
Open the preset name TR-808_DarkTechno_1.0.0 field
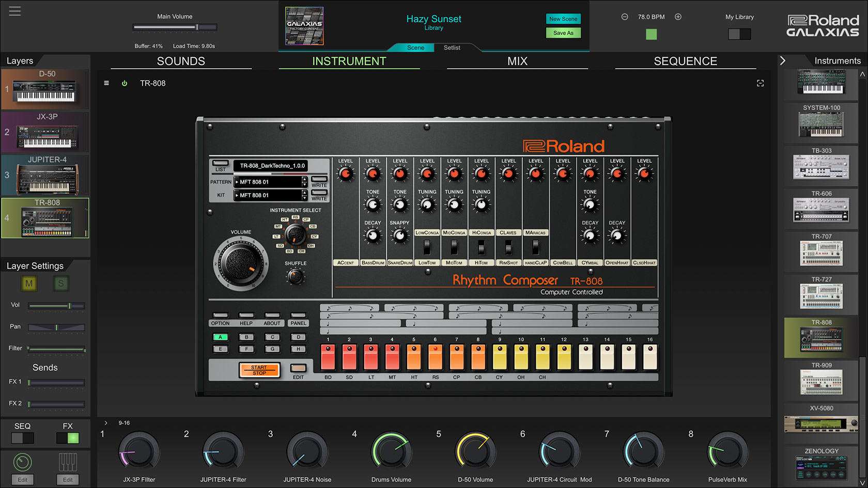pyautogui.click(x=272, y=166)
